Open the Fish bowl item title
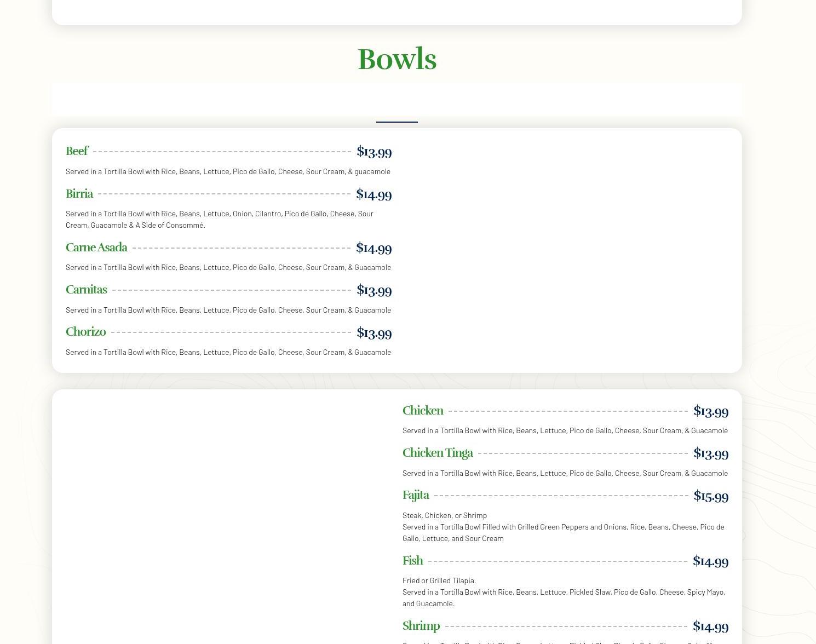 pos(412,561)
